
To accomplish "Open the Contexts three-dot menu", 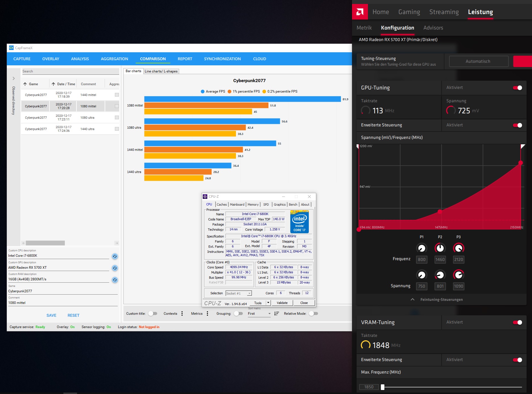I will click(182, 314).
